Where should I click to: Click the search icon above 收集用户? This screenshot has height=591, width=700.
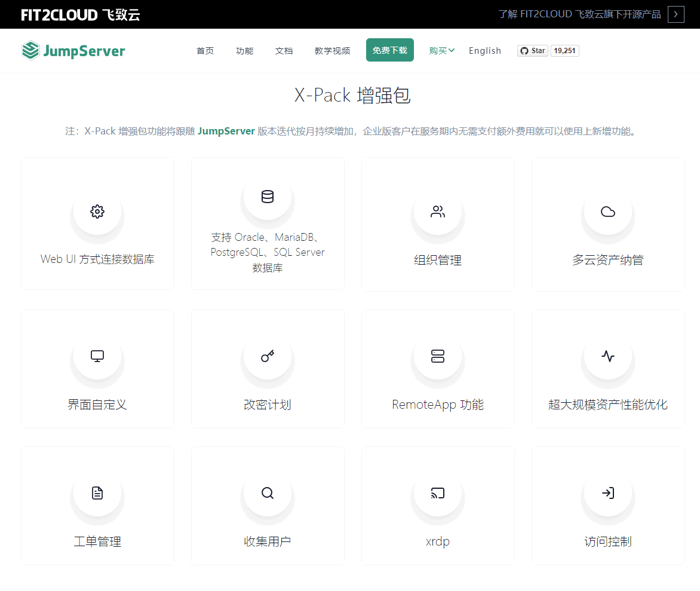point(268,493)
